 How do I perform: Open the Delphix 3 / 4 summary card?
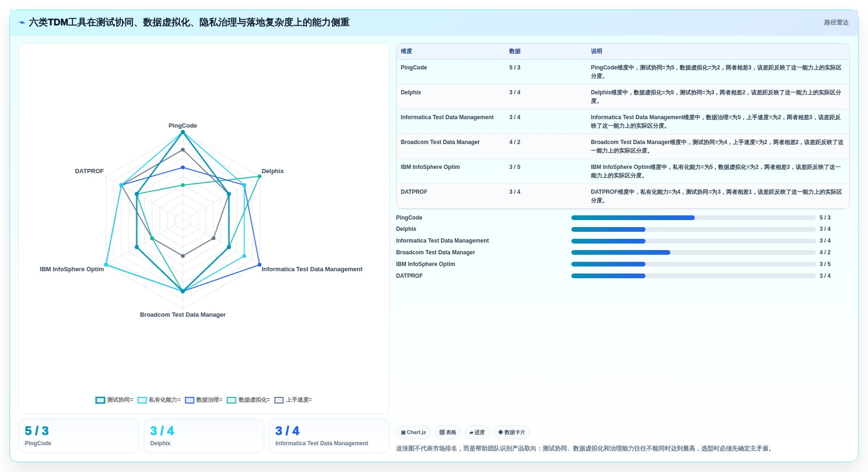click(204, 436)
